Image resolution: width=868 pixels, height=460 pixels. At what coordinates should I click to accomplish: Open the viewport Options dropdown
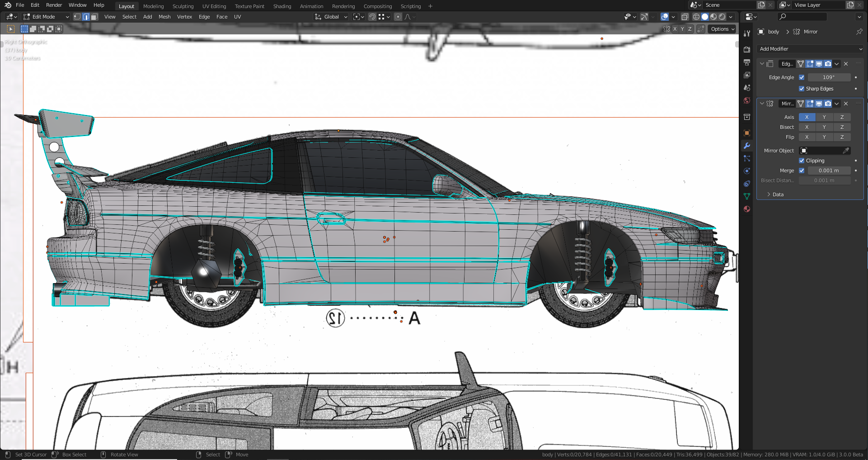coord(722,29)
